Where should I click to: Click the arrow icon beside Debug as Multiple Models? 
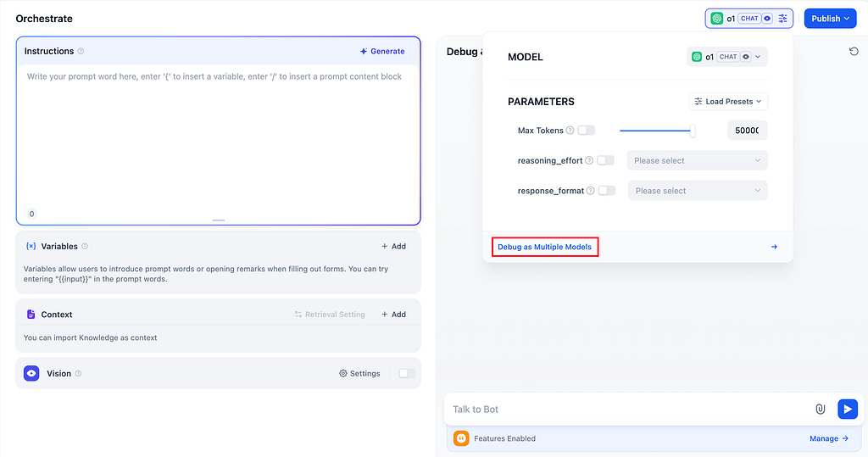(x=774, y=247)
